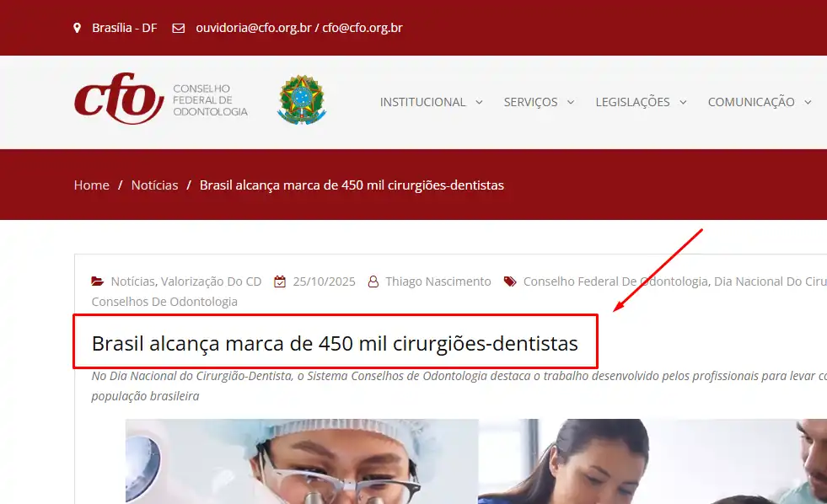827x504 pixels.
Task: Open the INSTITUCIONAL menu
Action: tap(423, 102)
